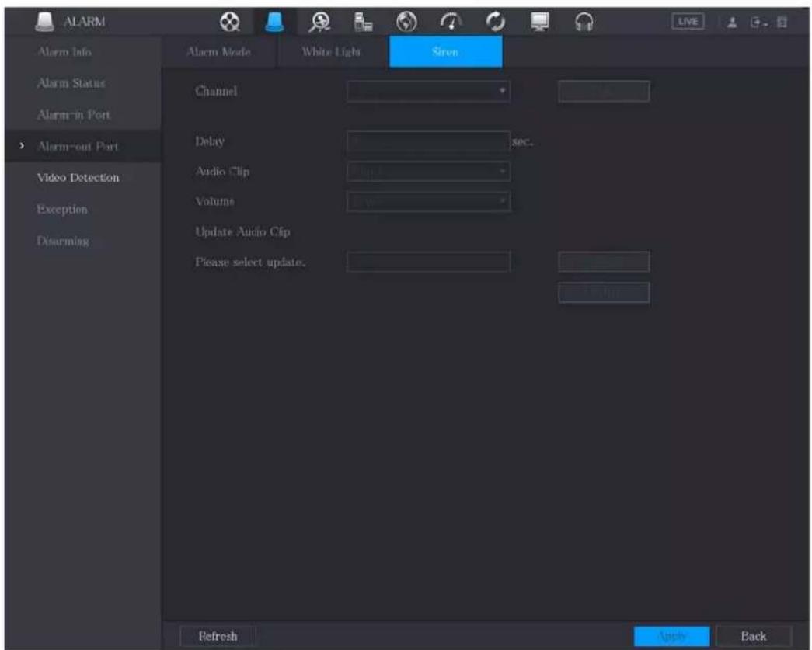
Task: Click the Delay seconds input field
Action: (428, 142)
